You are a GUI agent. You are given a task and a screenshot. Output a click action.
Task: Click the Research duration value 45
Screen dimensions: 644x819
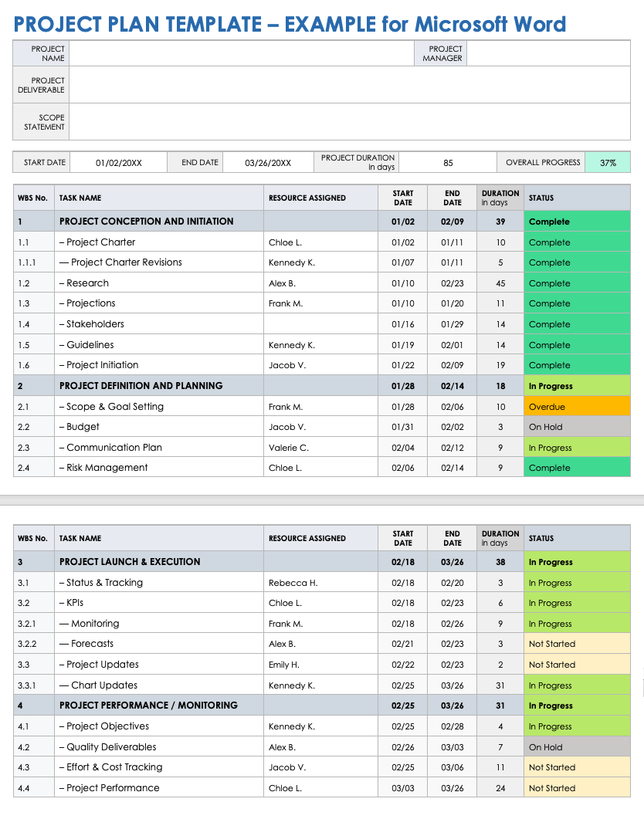[x=500, y=283]
